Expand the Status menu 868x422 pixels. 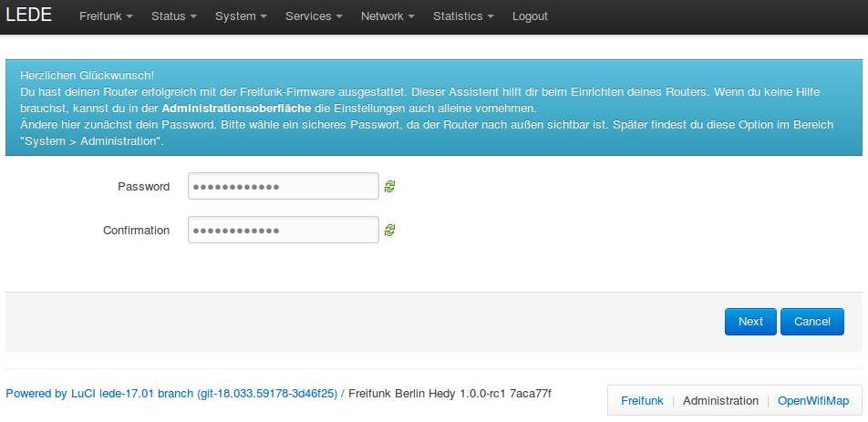(174, 16)
